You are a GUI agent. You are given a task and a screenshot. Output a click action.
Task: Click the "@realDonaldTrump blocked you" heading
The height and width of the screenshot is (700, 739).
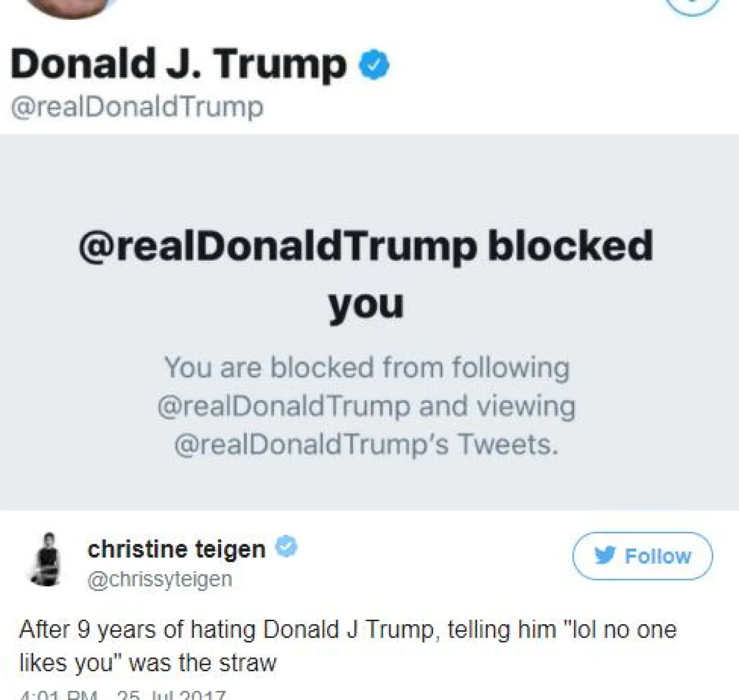click(366, 246)
